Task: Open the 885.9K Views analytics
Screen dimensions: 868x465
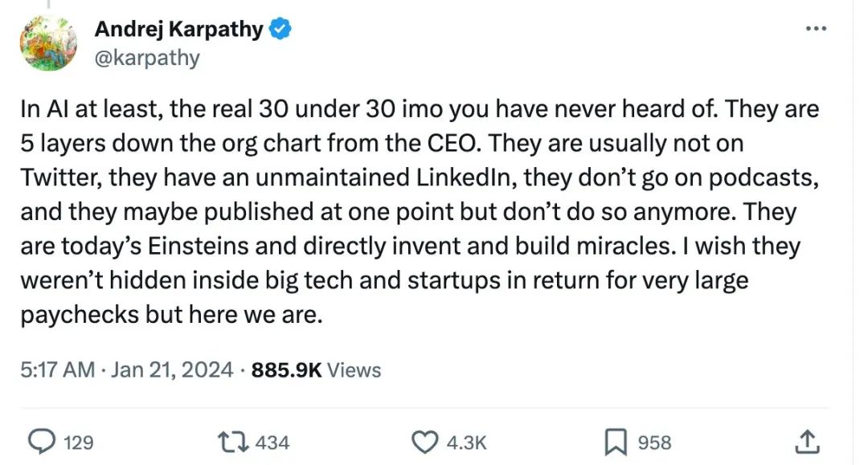Action: click(x=316, y=369)
